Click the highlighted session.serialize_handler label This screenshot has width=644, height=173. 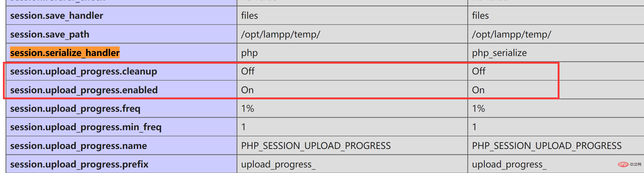[65, 53]
